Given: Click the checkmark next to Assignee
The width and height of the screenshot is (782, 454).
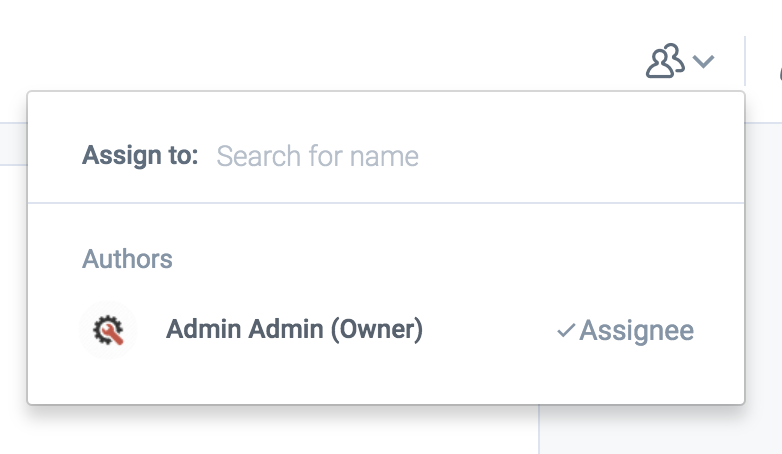Looking at the screenshot, I should point(565,331).
